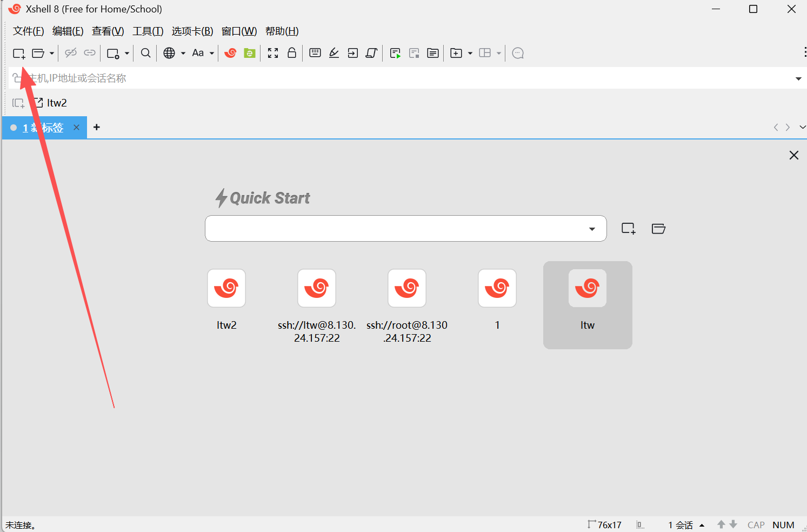Expand the Quick Start combo box arrow
The image size is (807, 532).
click(592, 229)
